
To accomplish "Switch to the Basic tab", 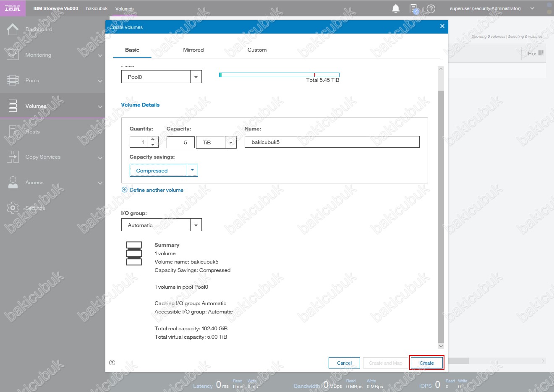I will [x=132, y=50].
